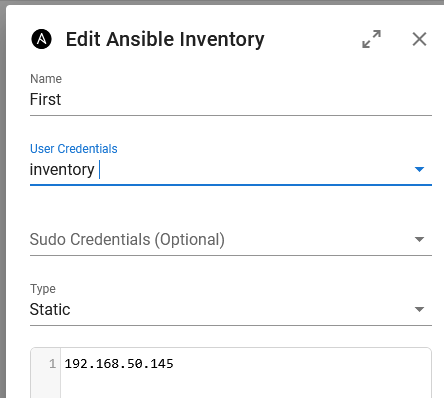This screenshot has width=444, height=398.
Task: Select line number 1 in editor gutter
Action: (52, 364)
